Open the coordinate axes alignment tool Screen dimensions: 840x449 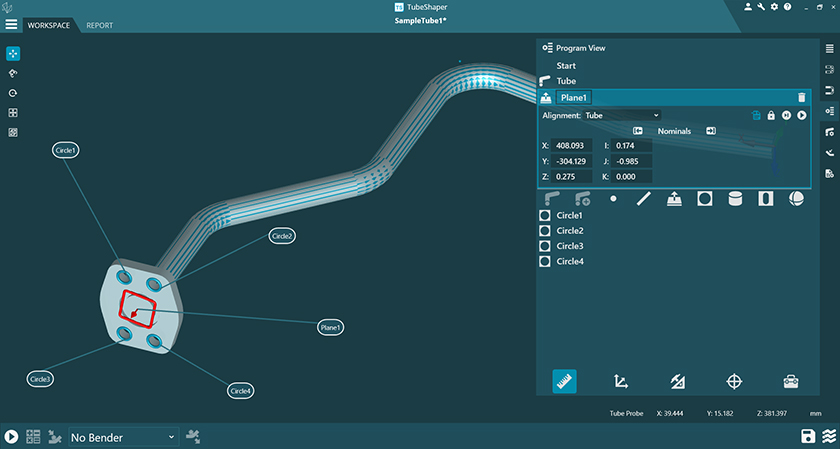(x=620, y=381)
